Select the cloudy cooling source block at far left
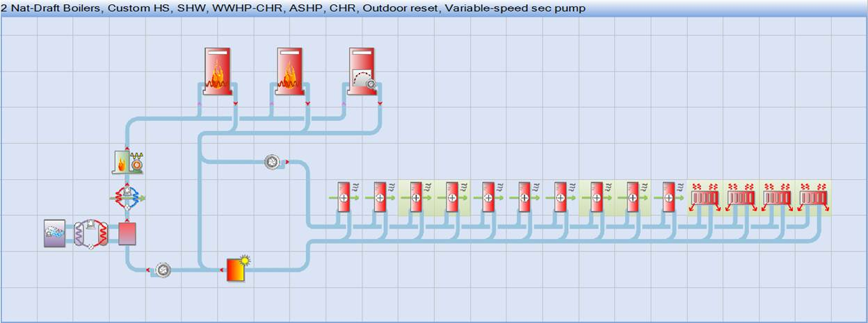This screenshot has width=868, height=323. click(x=55, y=233)
